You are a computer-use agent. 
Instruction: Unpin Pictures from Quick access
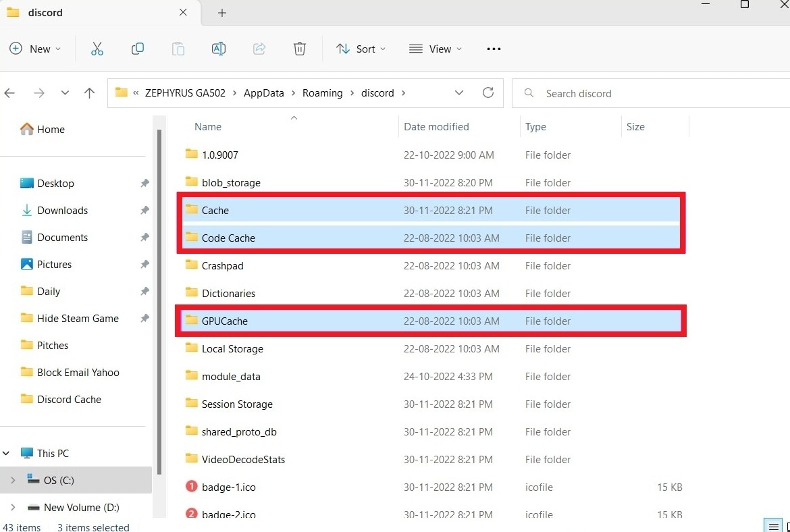[x=144, y=264]
